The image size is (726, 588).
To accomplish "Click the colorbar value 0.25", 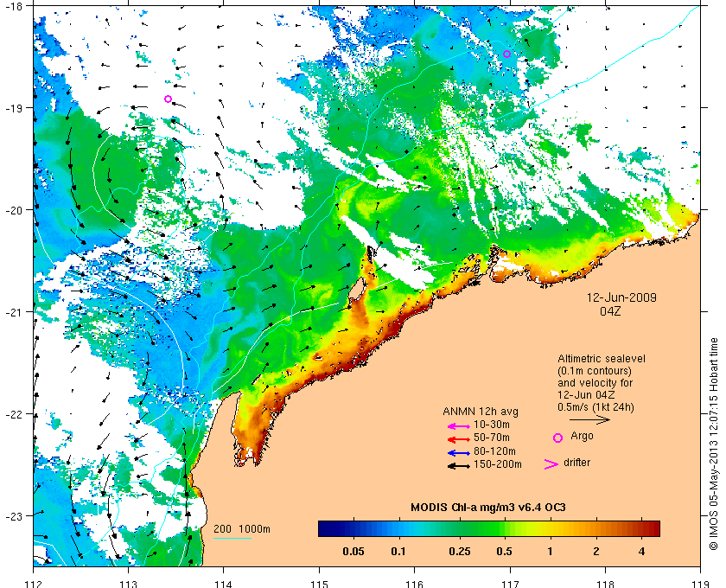I will click(460, 552).
